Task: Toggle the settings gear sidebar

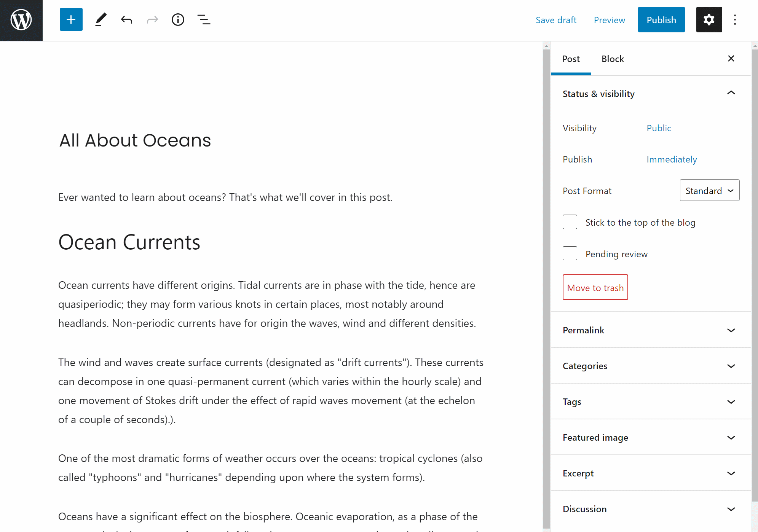Action: point(709,20)
